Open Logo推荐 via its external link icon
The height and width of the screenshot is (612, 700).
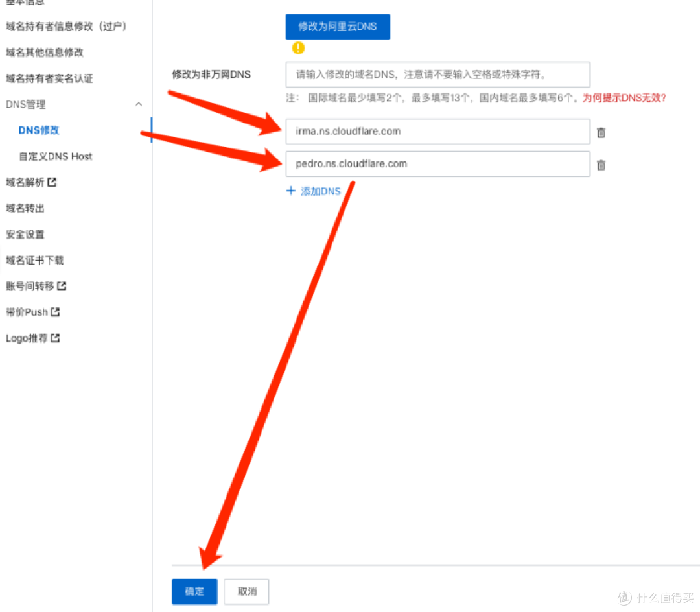(56, 338)
